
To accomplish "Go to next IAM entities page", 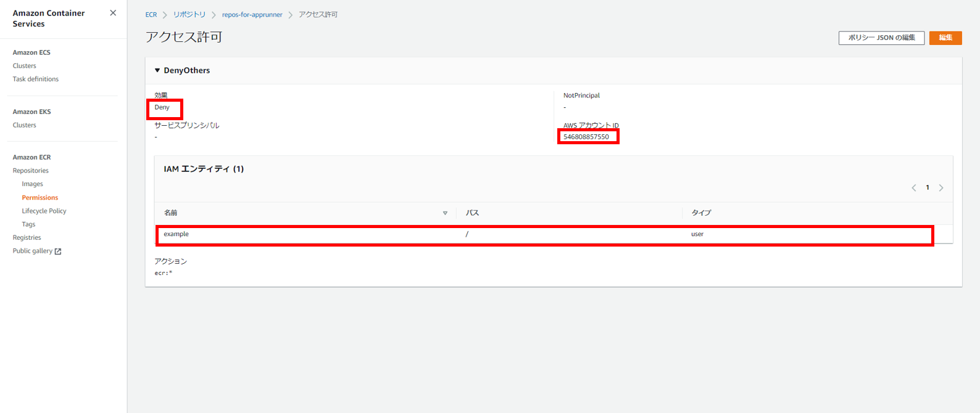I will pos(941,188).
